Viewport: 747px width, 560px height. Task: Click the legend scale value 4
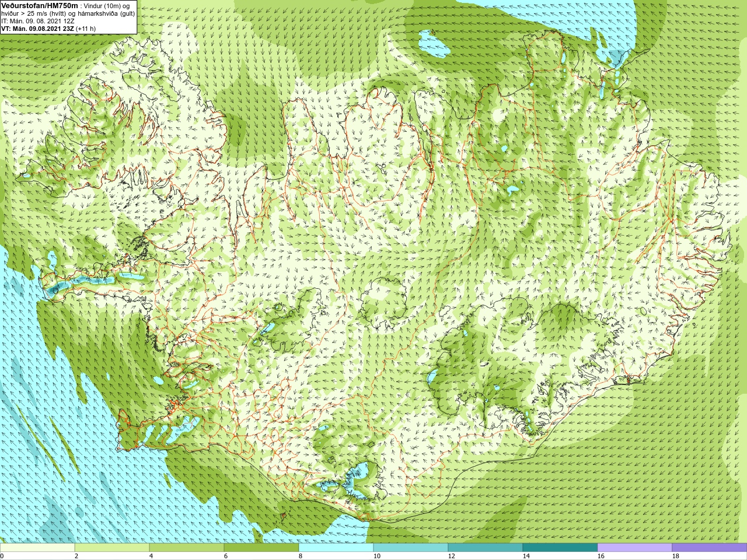[151, 556]
